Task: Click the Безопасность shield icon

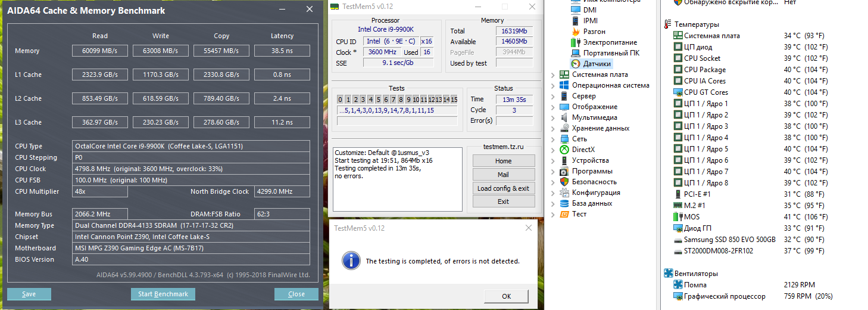Action: [564, 182]
